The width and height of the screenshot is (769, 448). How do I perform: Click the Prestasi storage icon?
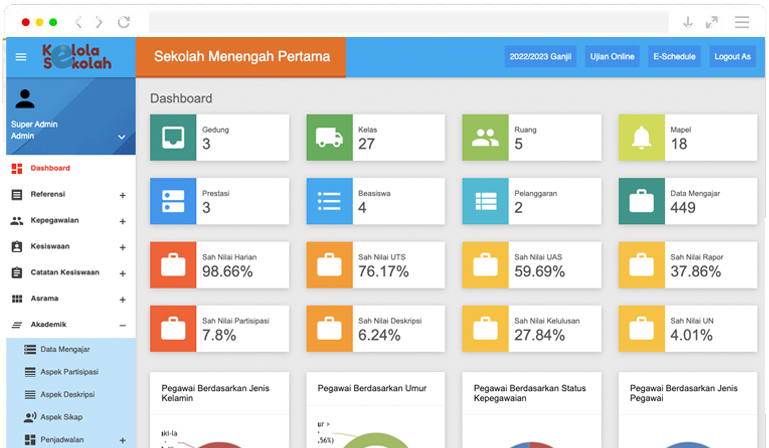173,201
